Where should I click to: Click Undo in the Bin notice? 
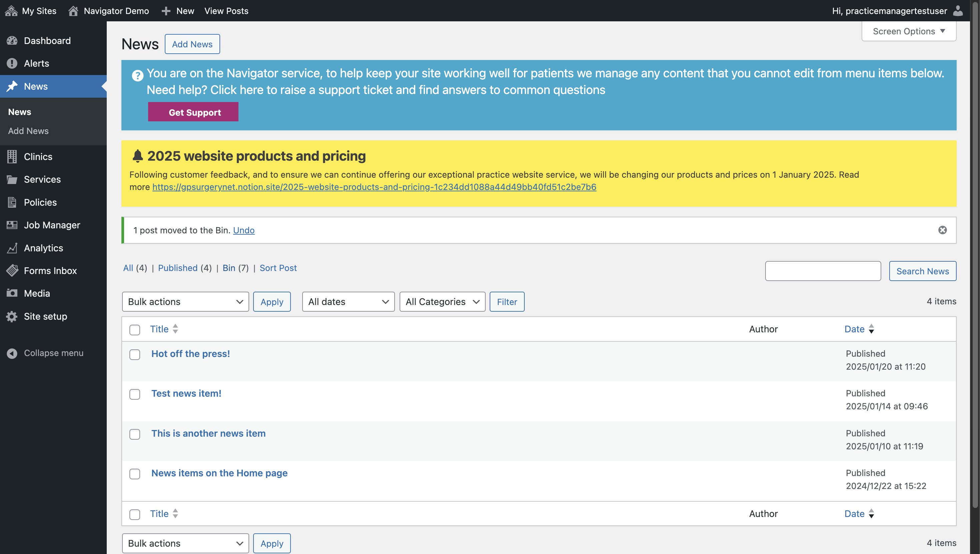click(244, 230)
